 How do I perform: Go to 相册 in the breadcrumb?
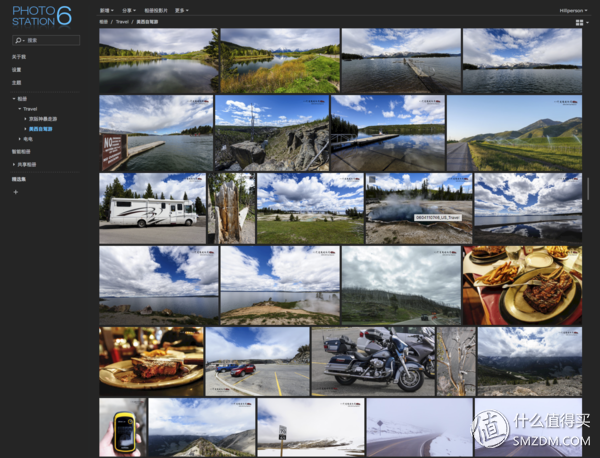tap(104, 22)
